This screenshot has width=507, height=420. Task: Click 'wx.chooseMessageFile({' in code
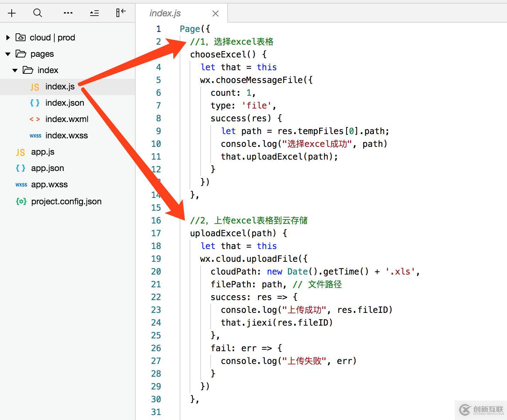(x=256, y=80)
